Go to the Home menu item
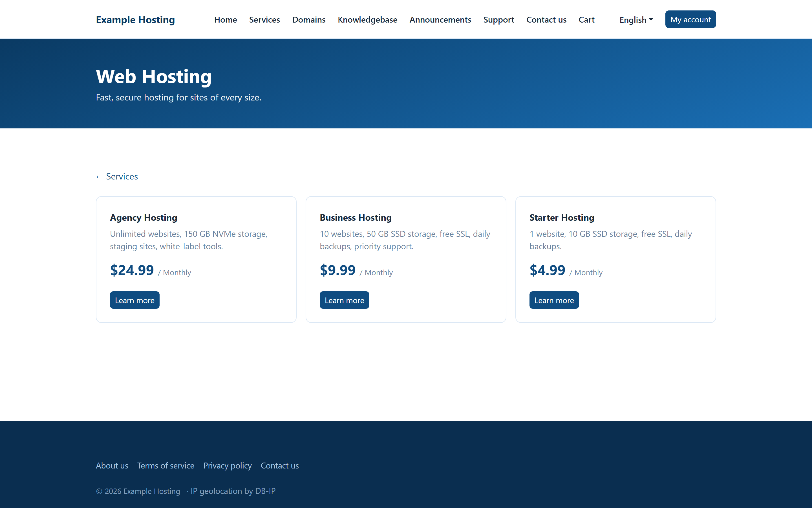This screenshot has width=812, height=508. point(226,20)
